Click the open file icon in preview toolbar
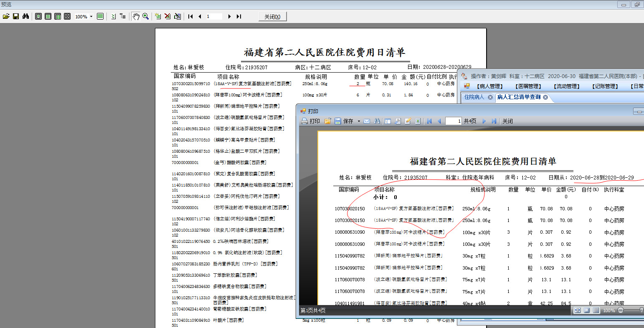The width and height of the screenshot is (644, 328). pyautogui.click(x=6, y=16)
